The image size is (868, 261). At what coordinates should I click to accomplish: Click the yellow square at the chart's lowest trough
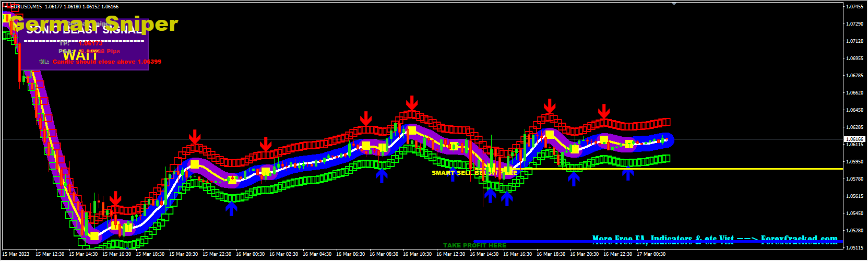(94, 236)
